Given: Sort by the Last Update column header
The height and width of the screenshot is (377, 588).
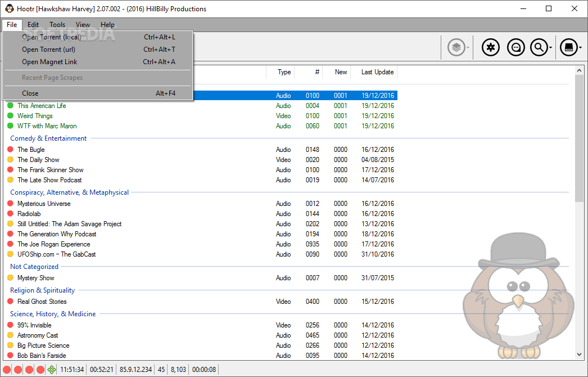Looking at the screenshot, I should coord(374,72).
